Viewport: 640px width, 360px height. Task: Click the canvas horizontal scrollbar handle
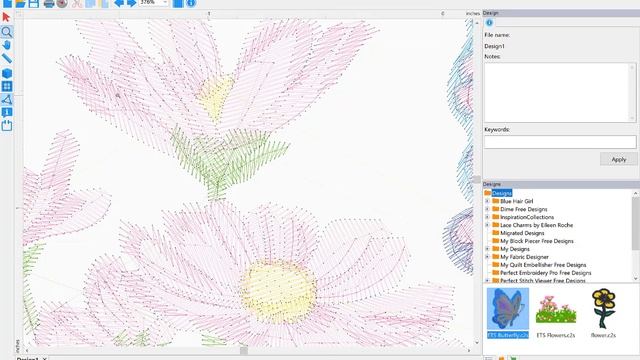(244, 351)
